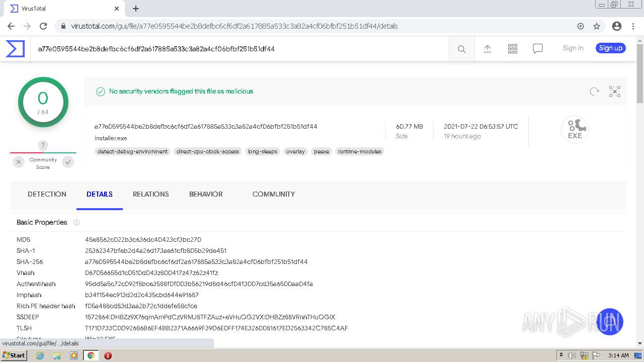Click the SHA-256 value in Basic Properties

[x=196, y=262]
